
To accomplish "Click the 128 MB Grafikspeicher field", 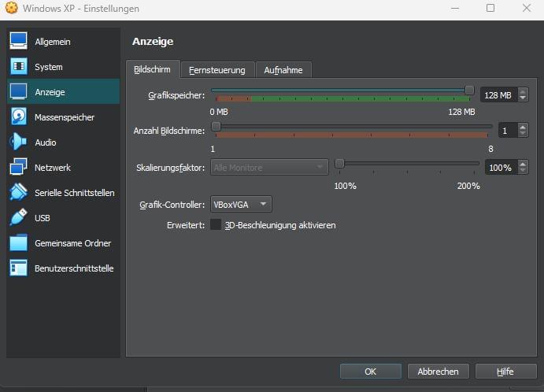I will (x=499, y=94).
